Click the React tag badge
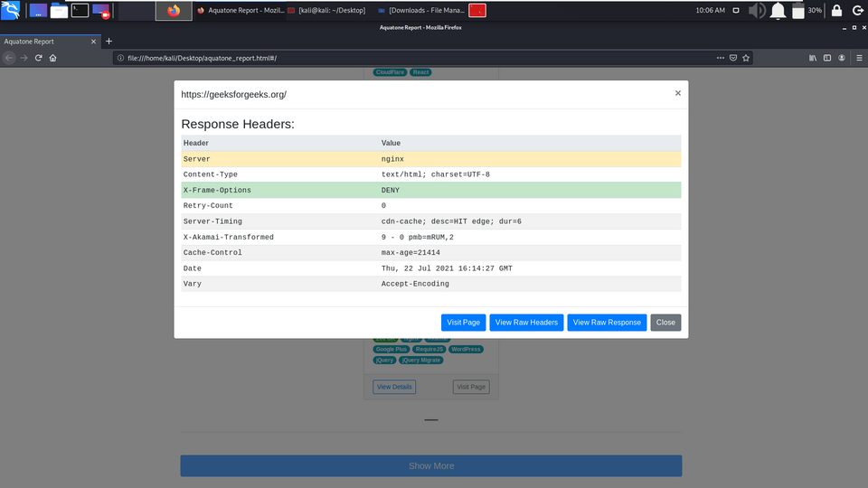This screenshot has height=488, width=868. click(420, 72)
